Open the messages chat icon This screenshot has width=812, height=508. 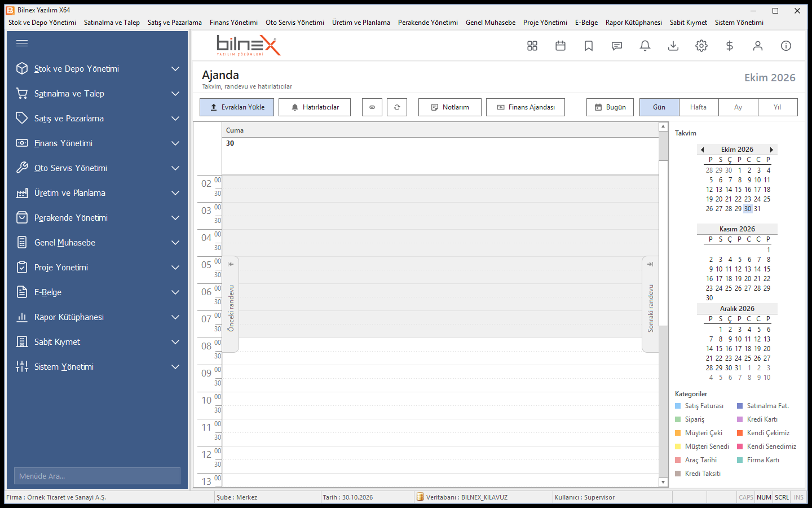[x=617, y=46]
